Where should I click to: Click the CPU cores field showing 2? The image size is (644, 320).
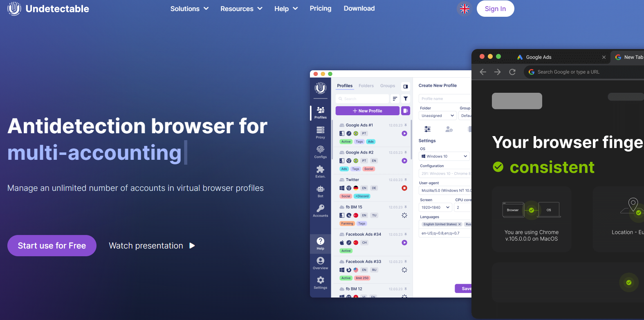point(463,208)
